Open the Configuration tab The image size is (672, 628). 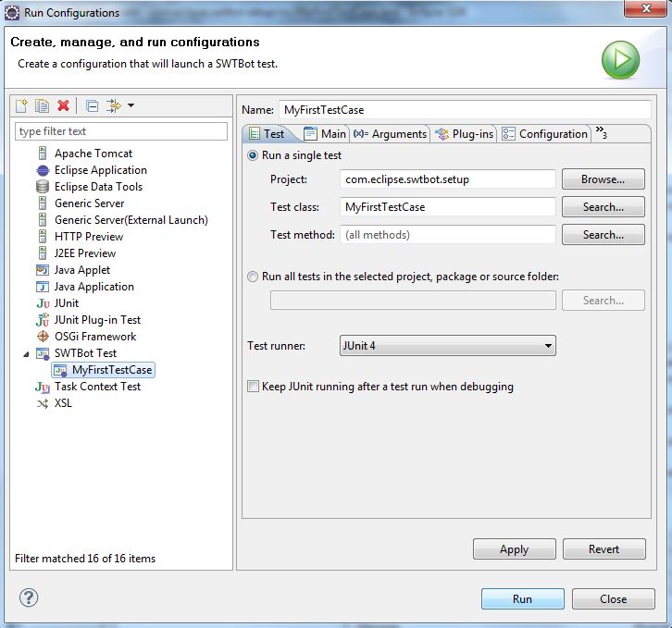544,134
